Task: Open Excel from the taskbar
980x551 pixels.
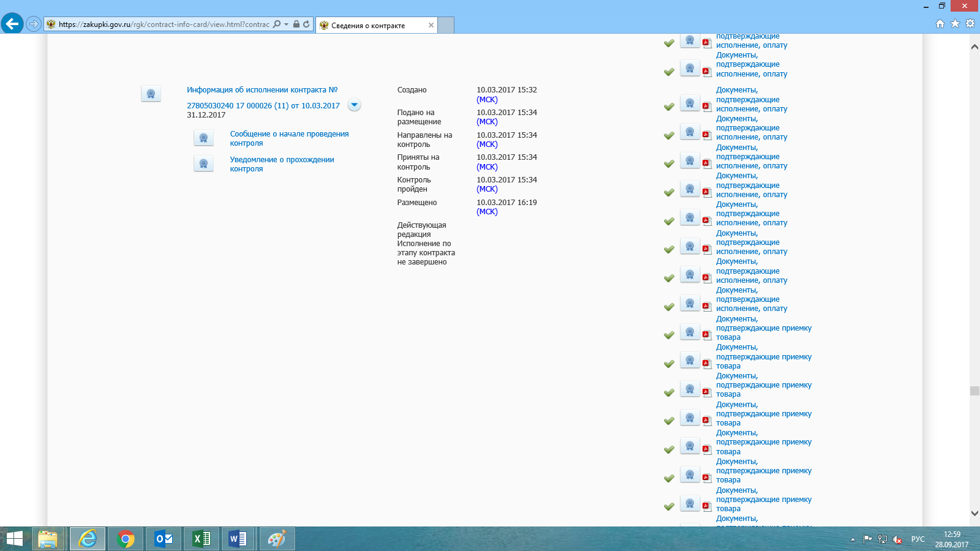Action: tap(202, 539)
